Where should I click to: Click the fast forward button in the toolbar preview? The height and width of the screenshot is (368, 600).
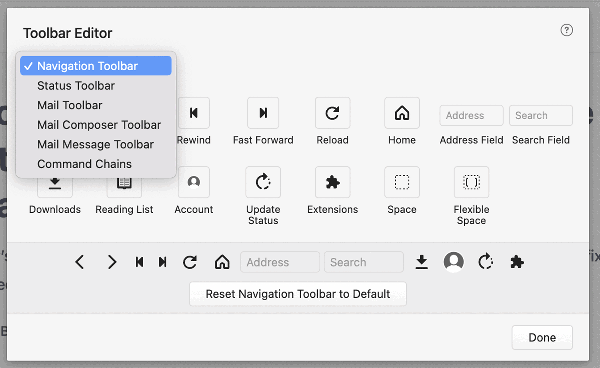click(163, 262)
